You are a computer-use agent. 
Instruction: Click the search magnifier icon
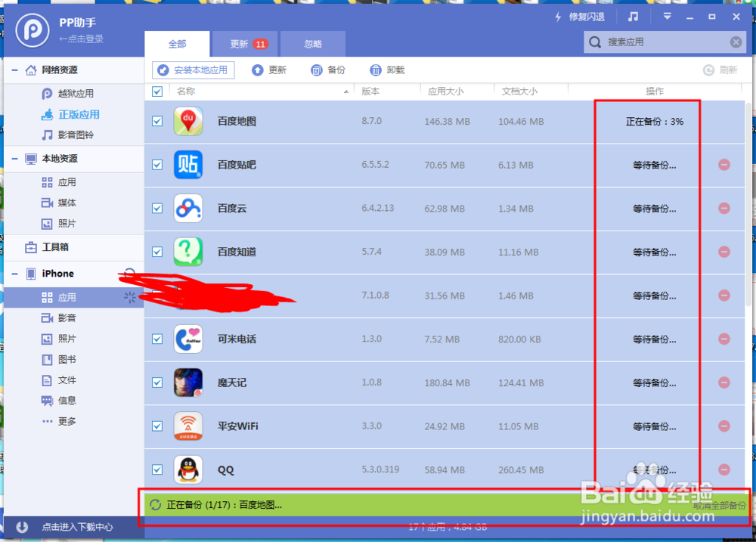point(595,42)
